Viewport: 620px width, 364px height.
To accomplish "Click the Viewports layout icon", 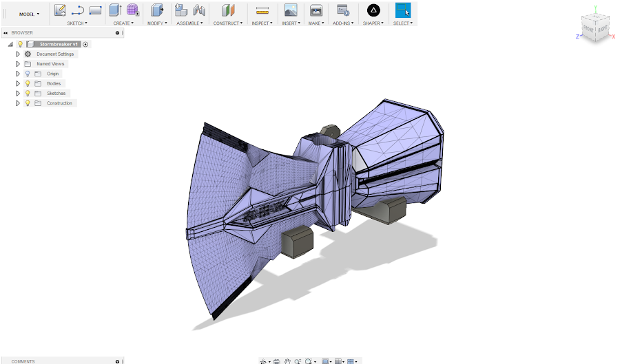I will 351,361.
